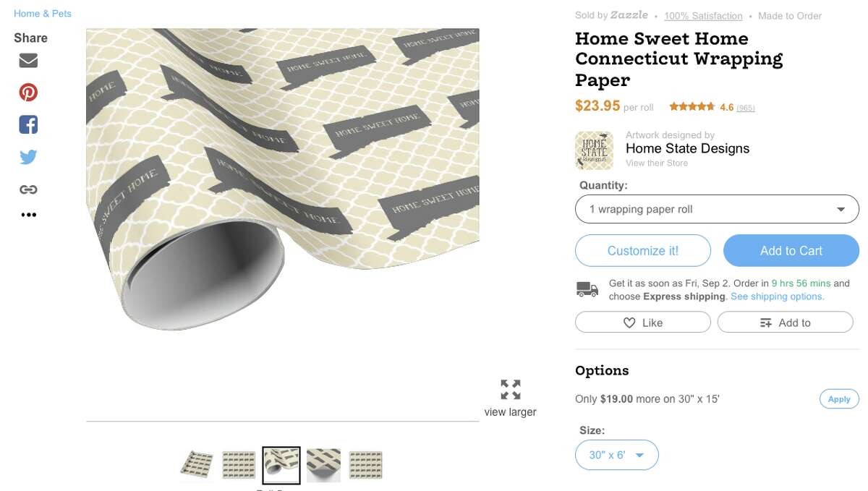Image resolution: width=868 pixels, height=491 pixels.
Task: Open Home State Designs designer link
Action: click(x=687, y=148)
